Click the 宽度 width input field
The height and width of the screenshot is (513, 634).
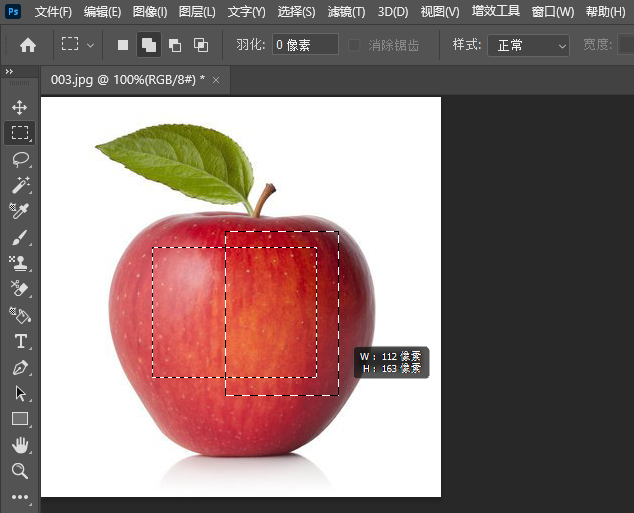[626, 44]
